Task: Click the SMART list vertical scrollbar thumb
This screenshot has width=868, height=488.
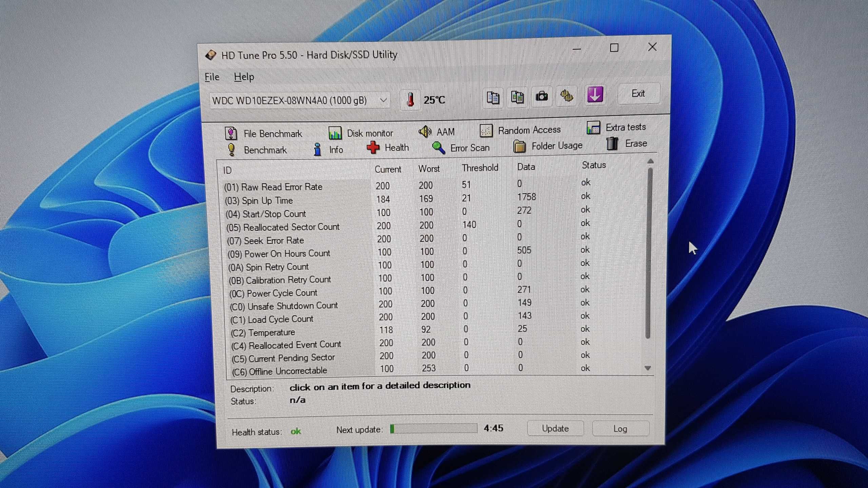Action: pyautogui.click(x=650, y=253)
